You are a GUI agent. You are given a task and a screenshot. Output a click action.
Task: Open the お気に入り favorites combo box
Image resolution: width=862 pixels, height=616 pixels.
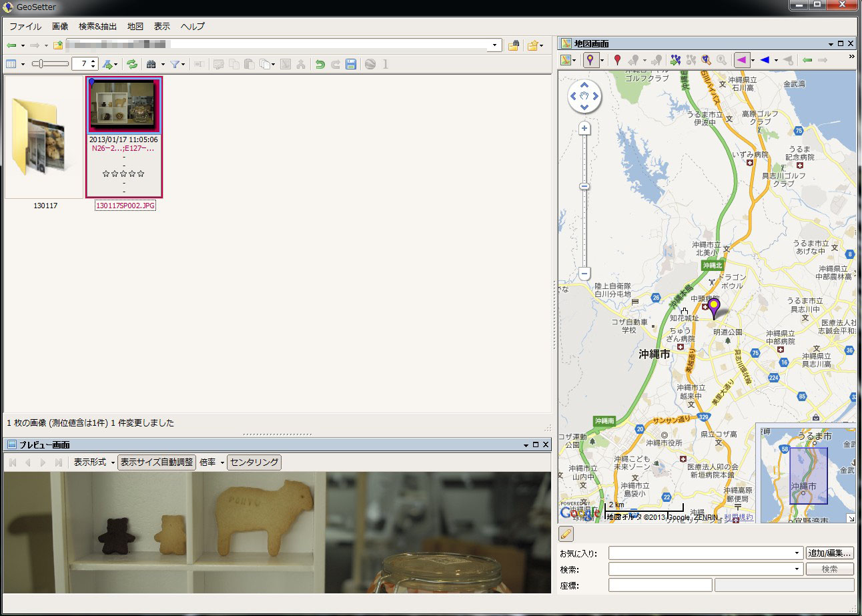[x=705, y=553]
